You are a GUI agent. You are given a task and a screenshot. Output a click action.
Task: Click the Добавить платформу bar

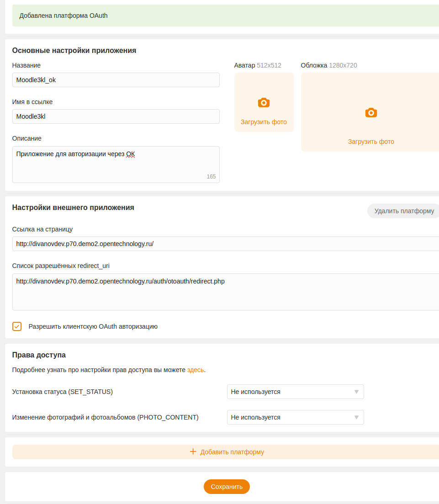click(x=226, y=452)
